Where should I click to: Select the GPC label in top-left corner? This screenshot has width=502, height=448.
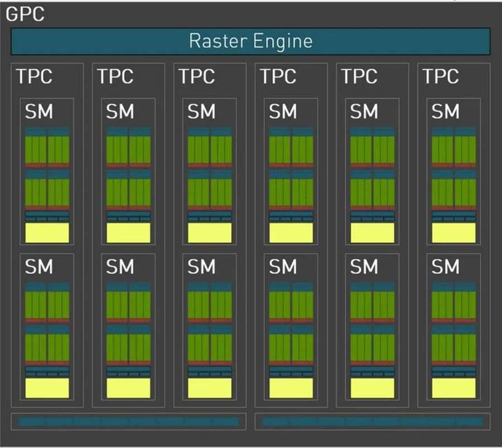click(x=25, y=14)
